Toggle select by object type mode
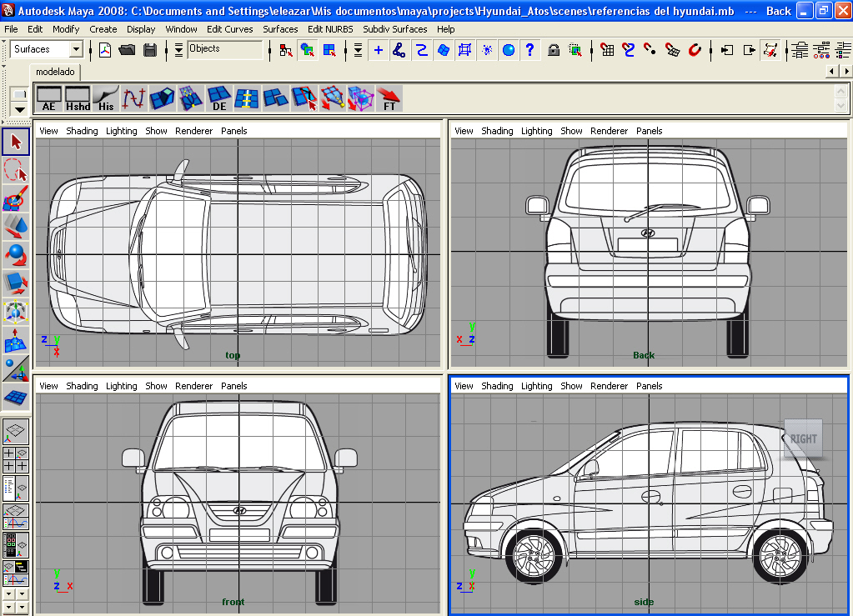This screenshot has height=616, width=853. click(x=308, y=51)
